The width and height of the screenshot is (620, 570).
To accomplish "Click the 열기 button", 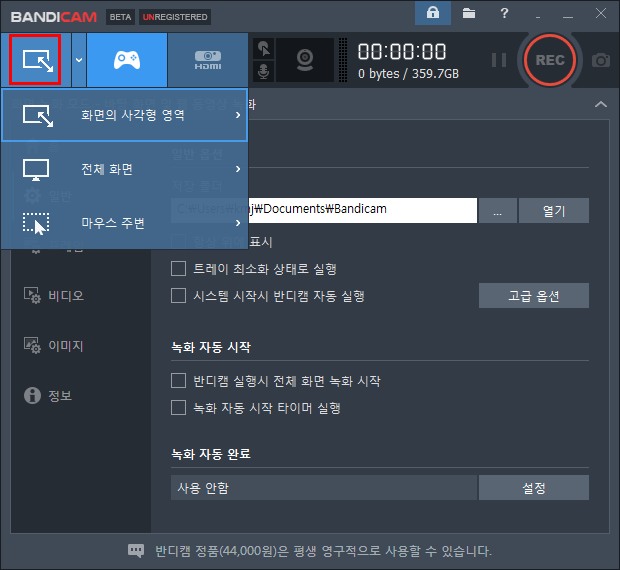I will point(554,210).
